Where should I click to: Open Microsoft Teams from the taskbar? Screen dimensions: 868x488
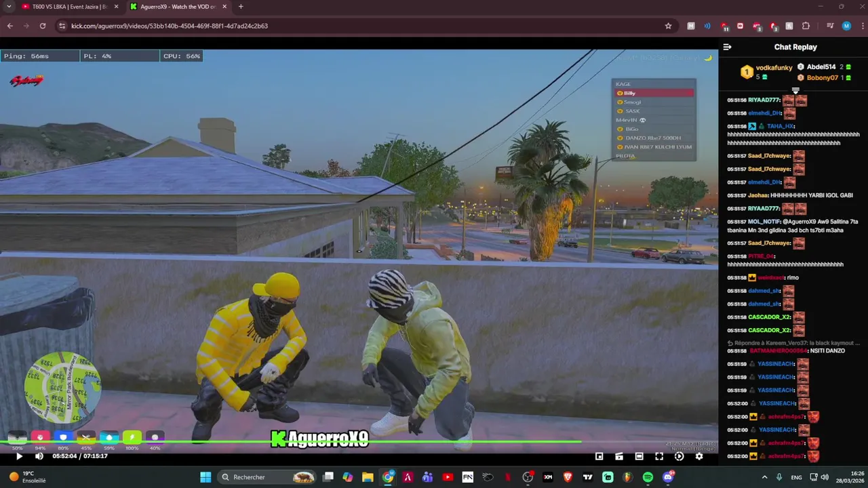tap(427, 477)
